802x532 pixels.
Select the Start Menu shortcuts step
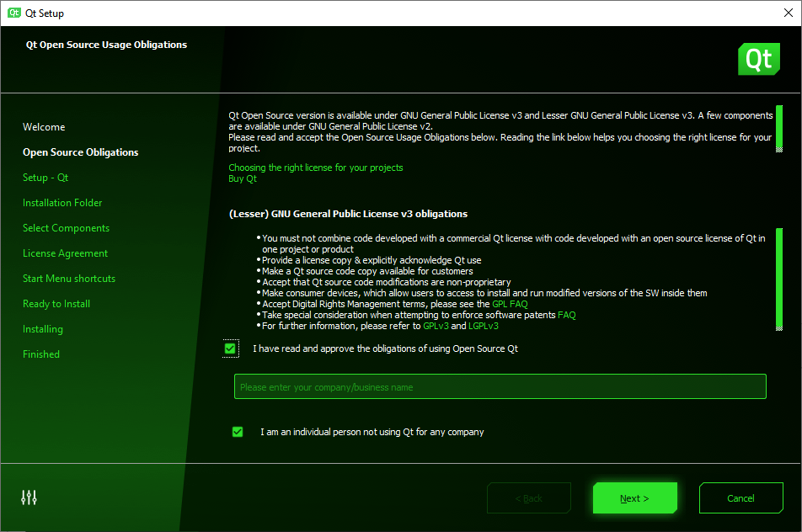69,279
